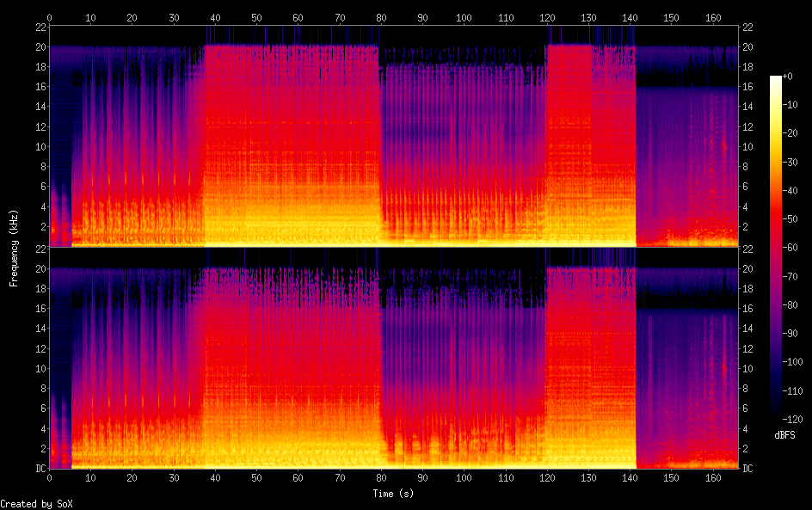Click the "DC" label at bottom-right of the plot

747,468
